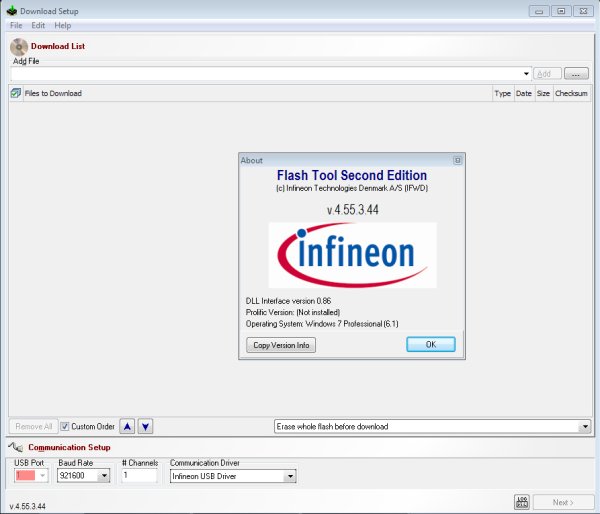Click the Flash Tool Second Edition title
The height and width of the screenshot is (514, 600).
(352, 175)
